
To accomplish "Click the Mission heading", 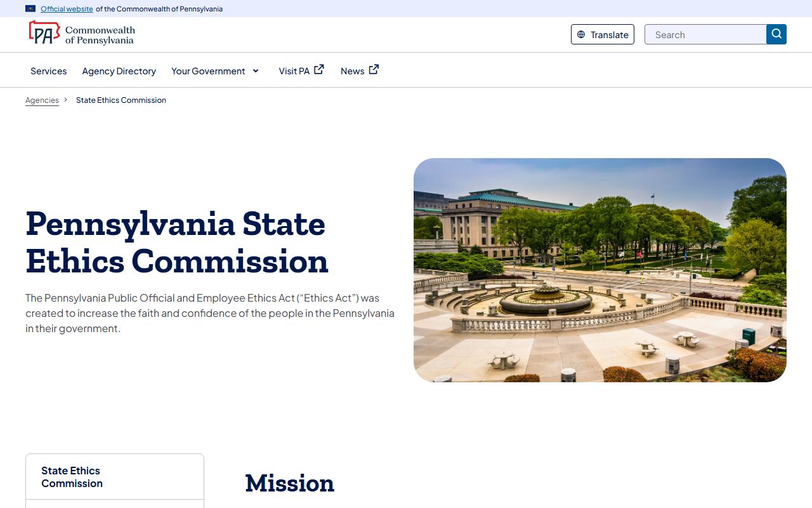I will 290,483.
